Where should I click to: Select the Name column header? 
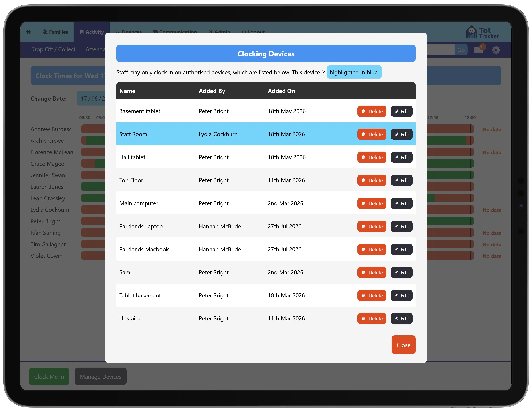coord(127,91)
